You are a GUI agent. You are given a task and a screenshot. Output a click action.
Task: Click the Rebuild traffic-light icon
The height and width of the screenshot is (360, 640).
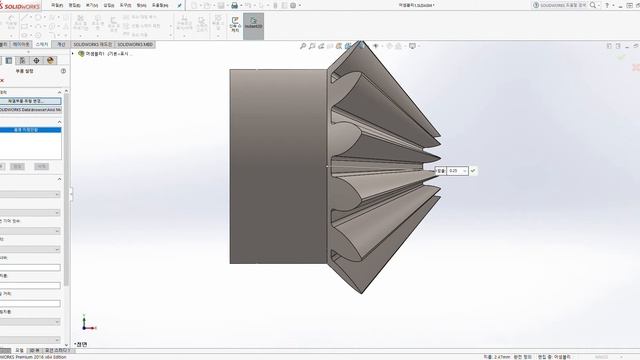click(x=275, y=6)
